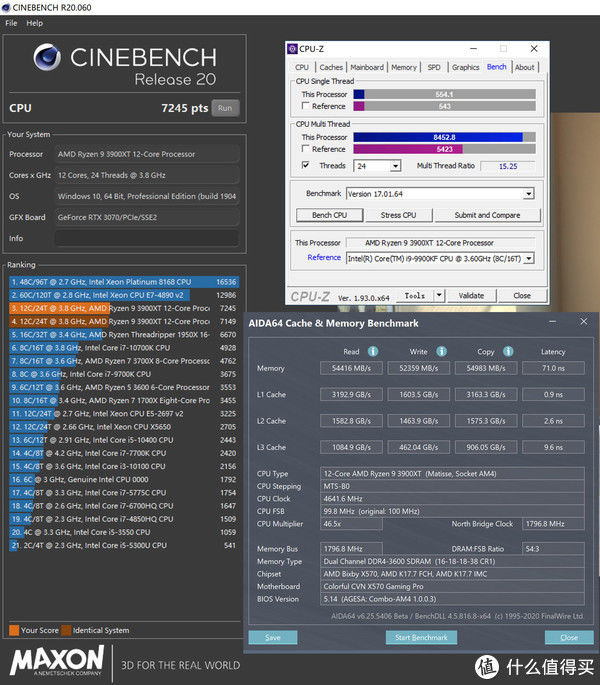Screen dimensions: 600x685
Task: Select ranking row Core i5-10400 CPU
Action: 124,440
